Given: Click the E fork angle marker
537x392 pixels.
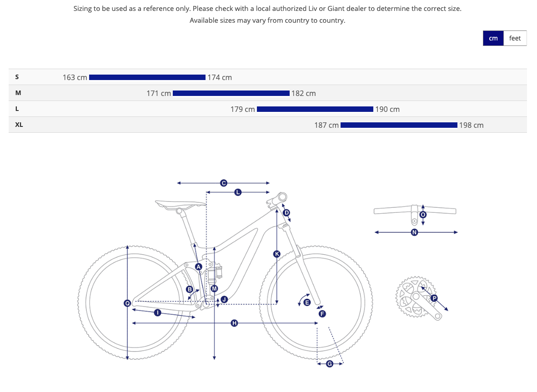Looking at the screenshot, I should (x=306, y=302).
